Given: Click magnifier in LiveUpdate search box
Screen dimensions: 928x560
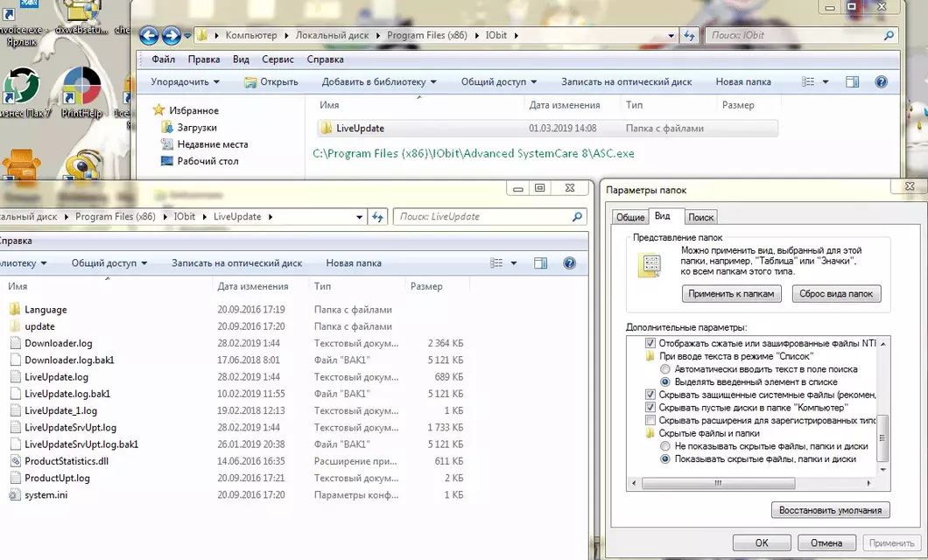Looking at the screenshot, I should tap(577, 217).
